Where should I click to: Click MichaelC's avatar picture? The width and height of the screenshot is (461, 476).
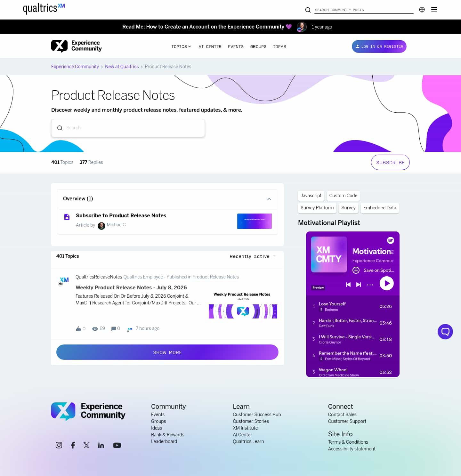point(101,226)
